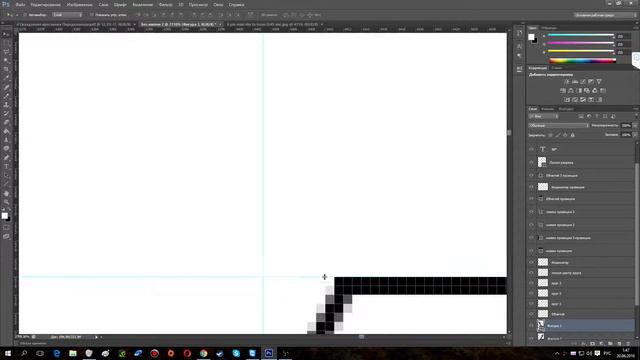
Task: Add an Invert adjustment
Action: pyautogui.click(x=567, y=100)
